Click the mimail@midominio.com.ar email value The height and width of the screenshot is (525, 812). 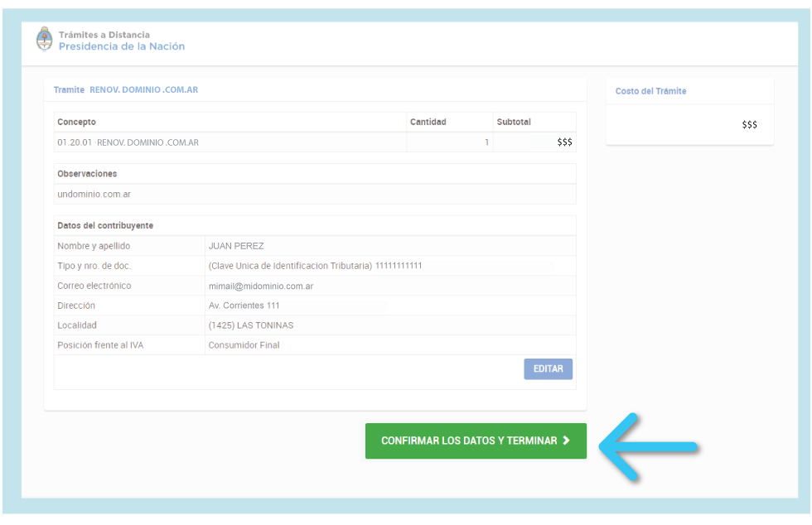click(261, 286)
